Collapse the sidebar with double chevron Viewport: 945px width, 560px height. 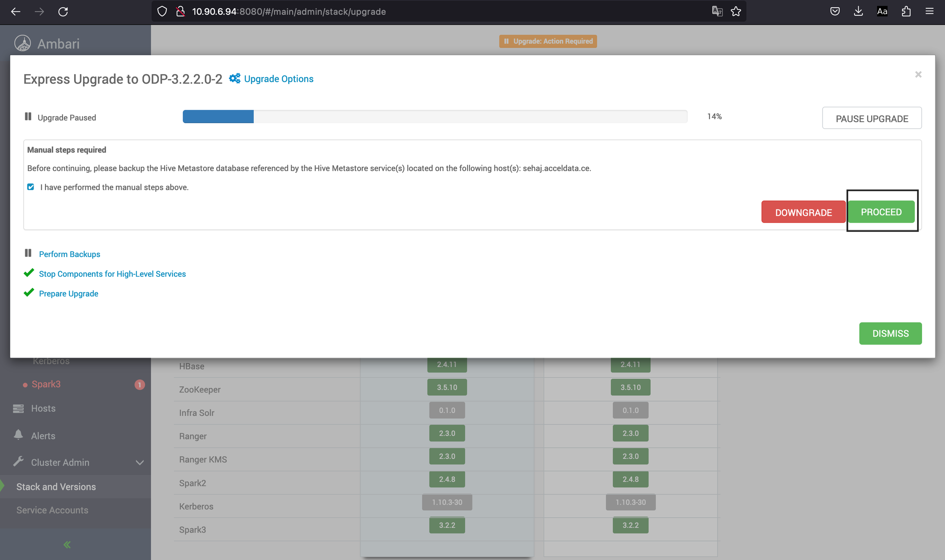(x=67, y=545)
